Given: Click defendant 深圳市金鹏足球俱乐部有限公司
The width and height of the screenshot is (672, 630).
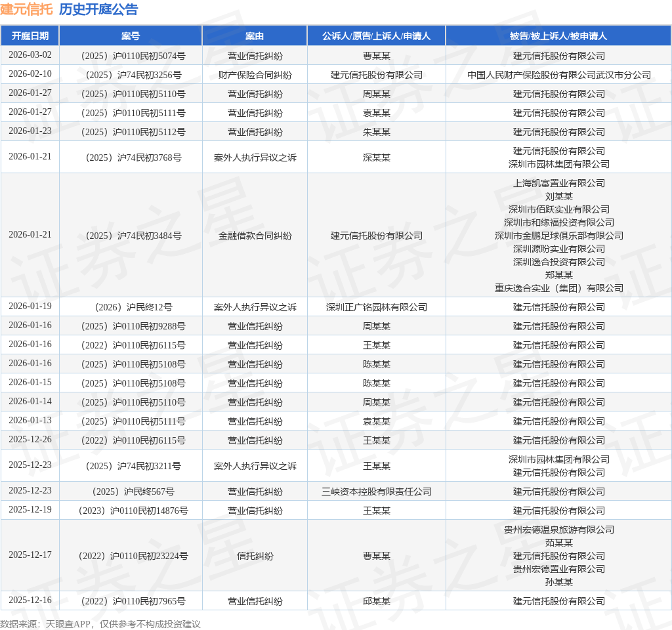Looking at the screenshot, I should coord(559,236).
